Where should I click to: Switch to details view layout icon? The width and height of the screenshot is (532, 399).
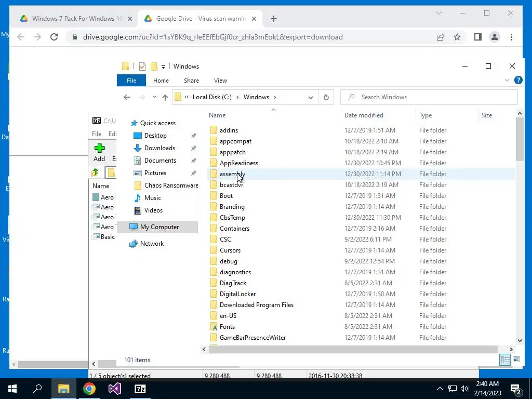(x=505, y=360)
